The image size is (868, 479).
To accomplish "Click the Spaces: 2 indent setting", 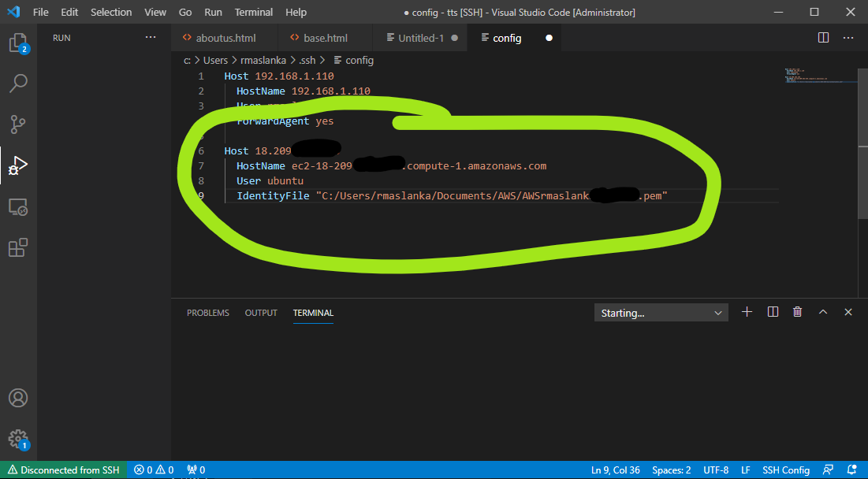I will point(671,470).
